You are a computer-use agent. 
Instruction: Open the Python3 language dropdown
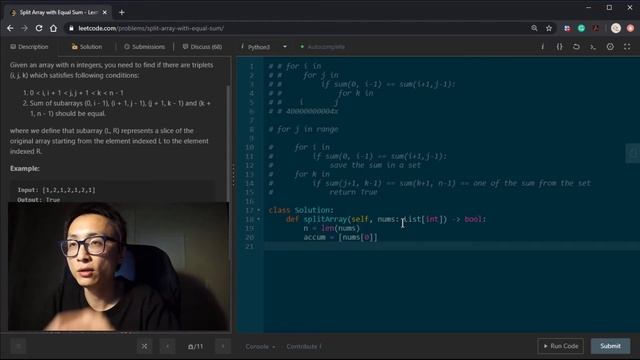[264, 47]
